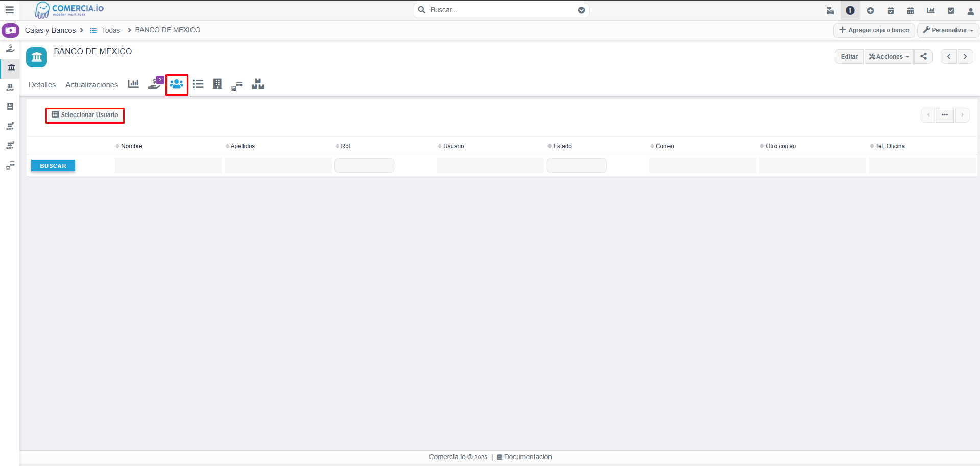Click the Editar button

(x=849, y=56)
